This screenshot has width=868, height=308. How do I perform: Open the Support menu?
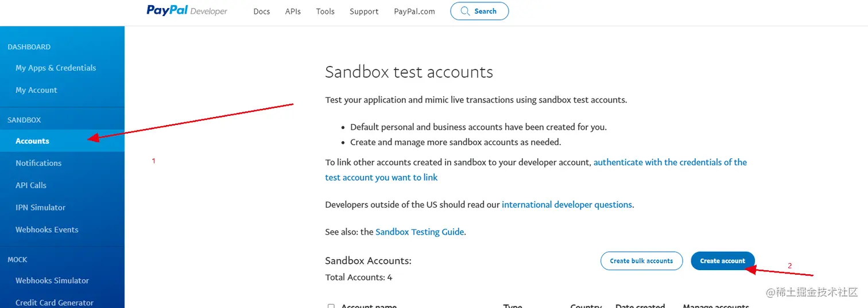click(364, 11)
